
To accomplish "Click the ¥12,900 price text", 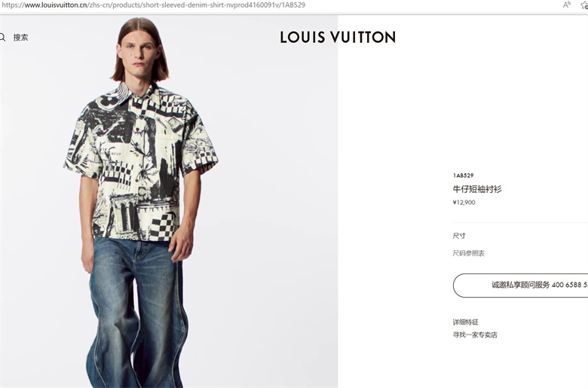I will 464,203.
